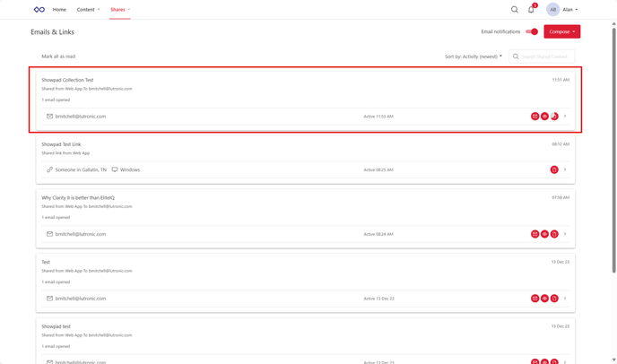The height and width of the screenshot is (364, 617).
Task: Toggle Email notifications switch
Action: [532, 31]
